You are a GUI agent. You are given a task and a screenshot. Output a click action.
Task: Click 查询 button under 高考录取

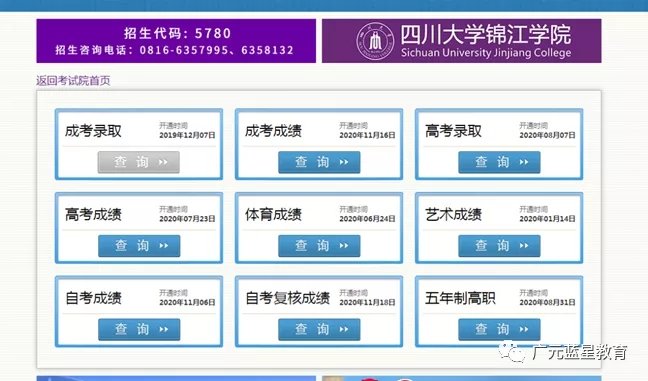[x=499, y=162]
